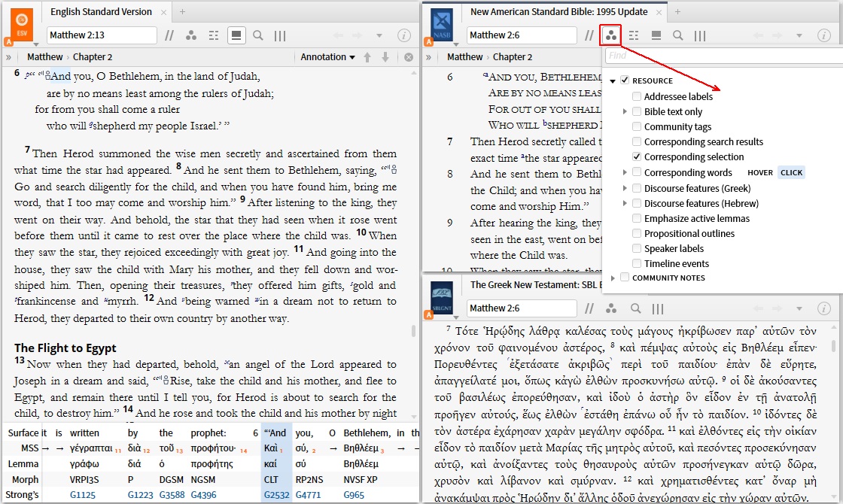Open info icon in NASB panel

click(823, 35)
